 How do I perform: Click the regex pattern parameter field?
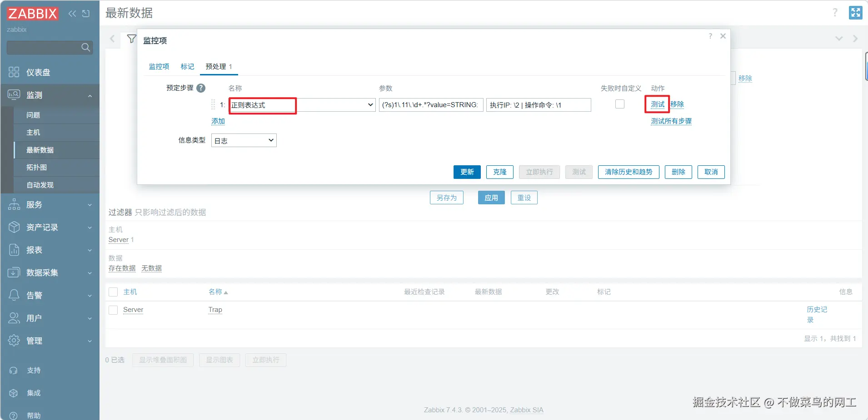431,105
